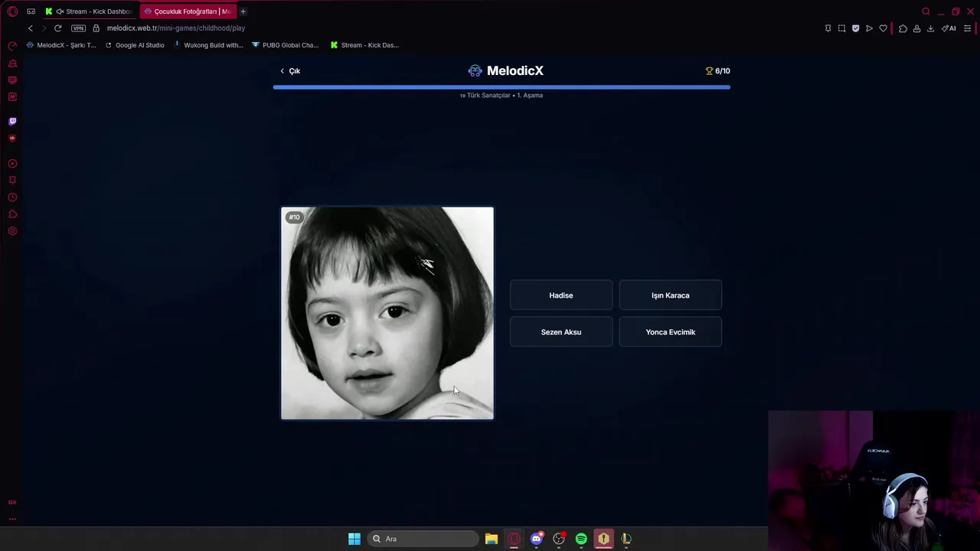Viewport: 980px width, 551px height.
Task: Click the blue game progress bar
Action: pos(501,87)
